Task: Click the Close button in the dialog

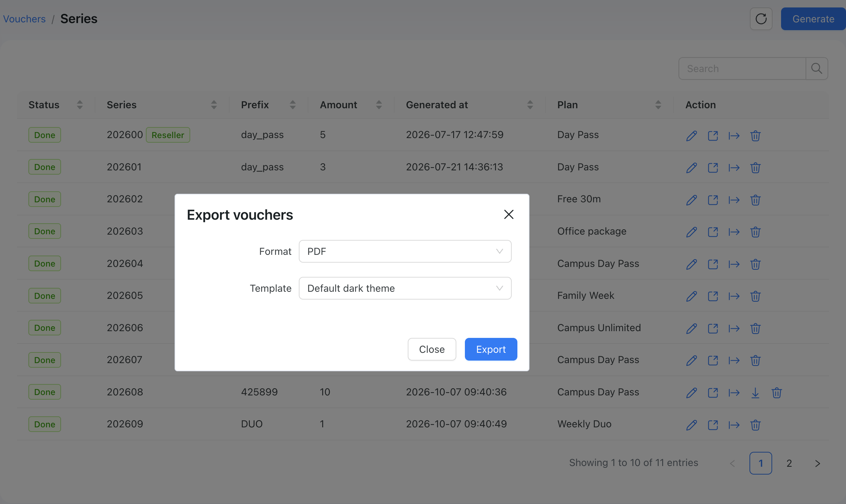Action: point(432,349)
